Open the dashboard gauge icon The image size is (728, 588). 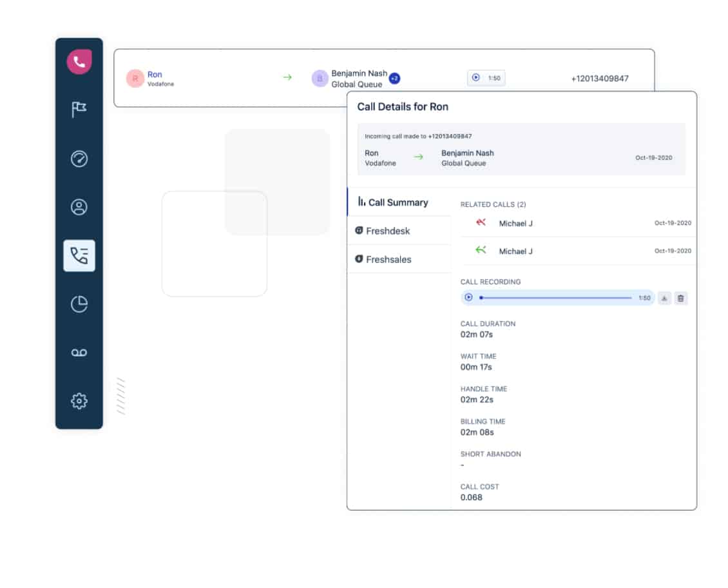79,159
